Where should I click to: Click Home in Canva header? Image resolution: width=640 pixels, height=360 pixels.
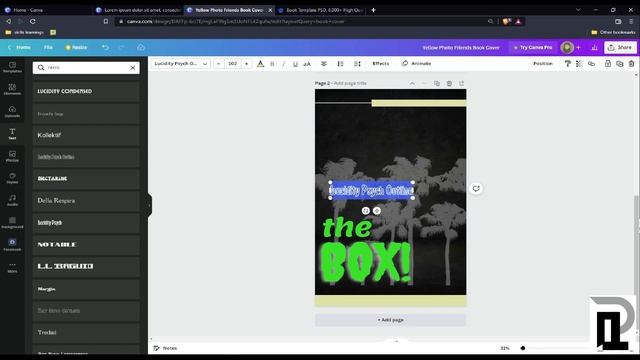(x=19, y=47)
